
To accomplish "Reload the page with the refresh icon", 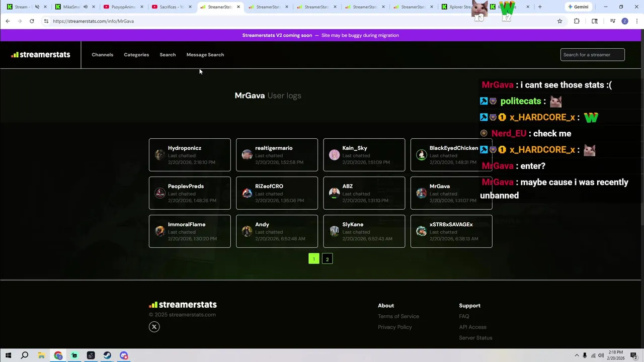I will pyautogui.click(x=32, y=21).
